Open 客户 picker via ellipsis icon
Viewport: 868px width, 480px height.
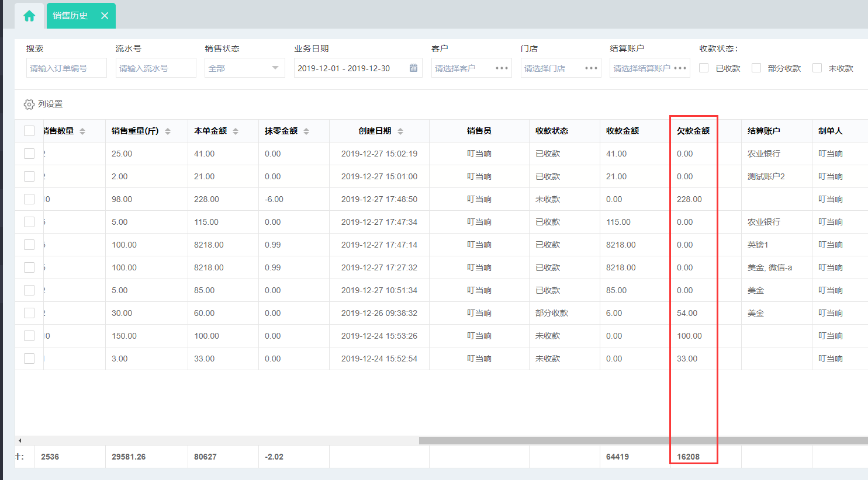pos(502,68)
